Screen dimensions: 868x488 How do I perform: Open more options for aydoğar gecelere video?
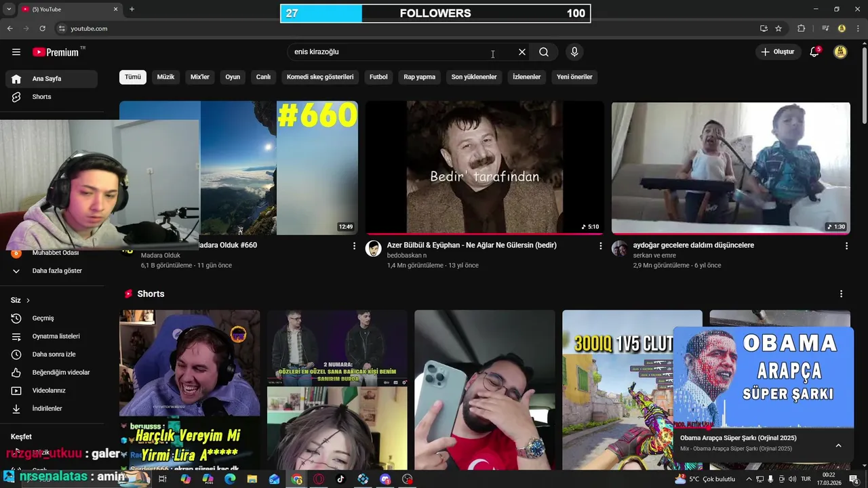846,246
